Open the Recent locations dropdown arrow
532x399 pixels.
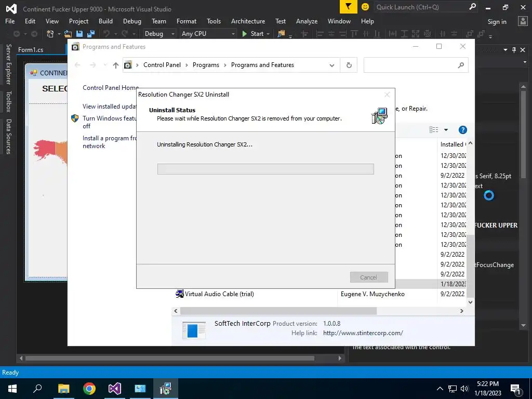pyautogui.click(x=105, y=65)
